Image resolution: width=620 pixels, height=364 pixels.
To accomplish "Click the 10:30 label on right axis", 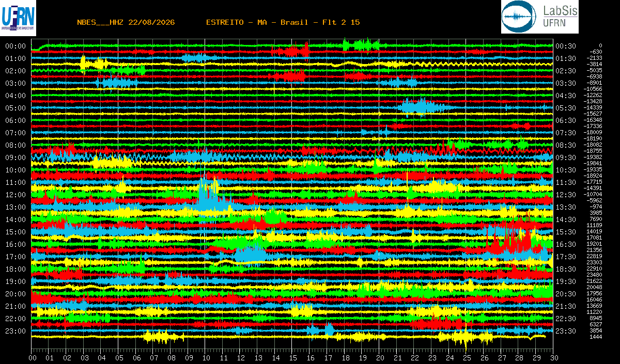I will tap(566, 170).
